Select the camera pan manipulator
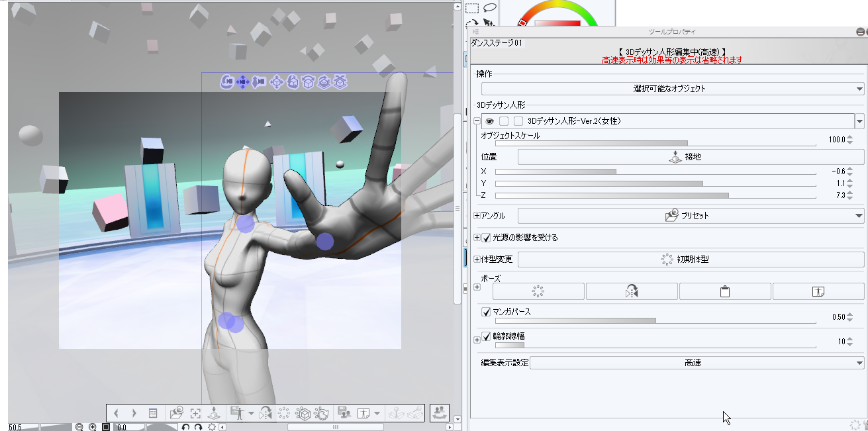The height and width of the screenshot is (431, 868). (242, 81)
